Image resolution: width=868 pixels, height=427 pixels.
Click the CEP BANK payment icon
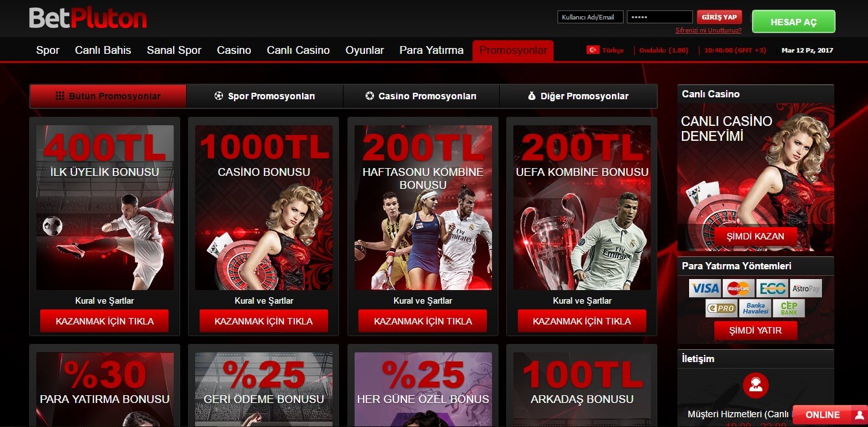(x=789, y=308)
